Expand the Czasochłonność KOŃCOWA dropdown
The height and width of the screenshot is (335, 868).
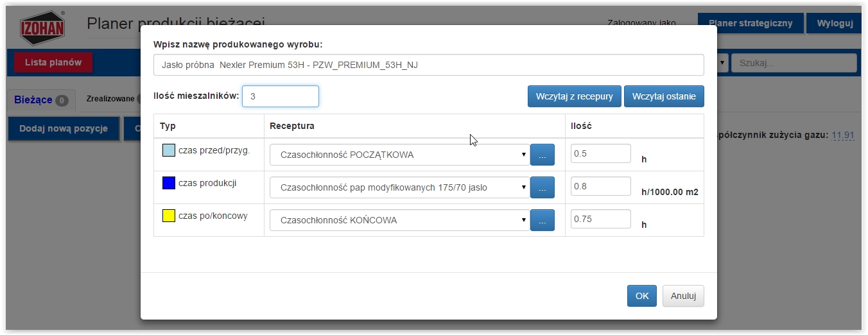(399, 220)
